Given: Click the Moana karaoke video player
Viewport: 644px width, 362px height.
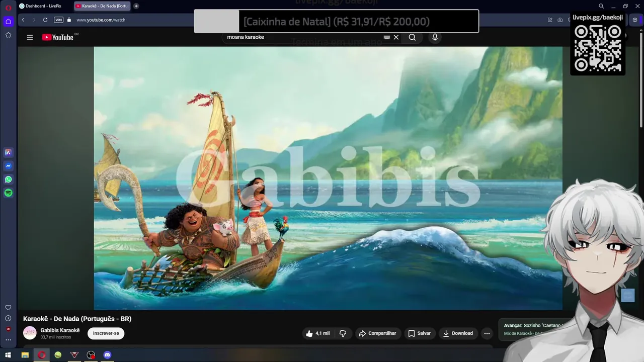Looking at the screenshot, I should point(328,178).
